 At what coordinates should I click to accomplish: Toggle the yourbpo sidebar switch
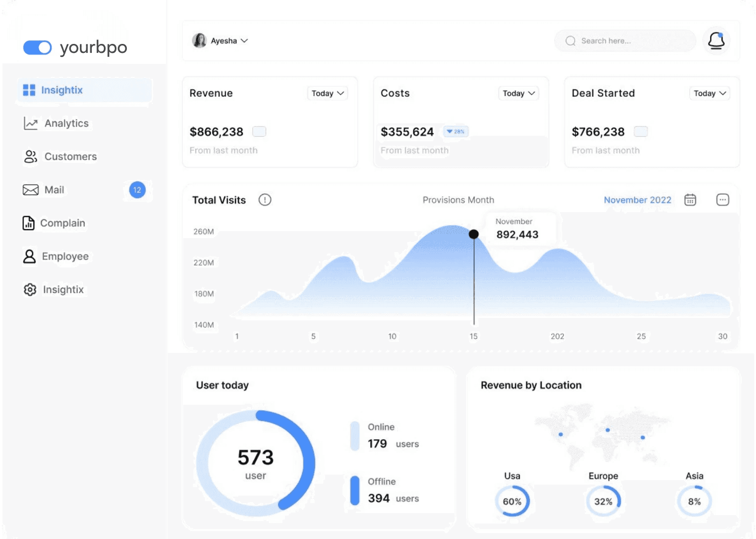(37, 47)
